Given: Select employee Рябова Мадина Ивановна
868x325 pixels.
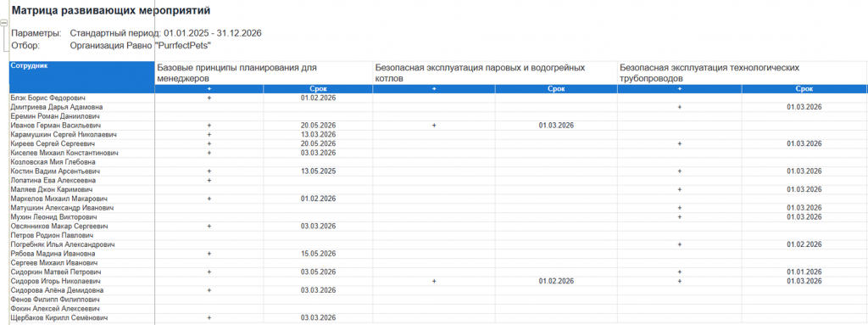Looking at the screenshot, I should coord(53,254).
